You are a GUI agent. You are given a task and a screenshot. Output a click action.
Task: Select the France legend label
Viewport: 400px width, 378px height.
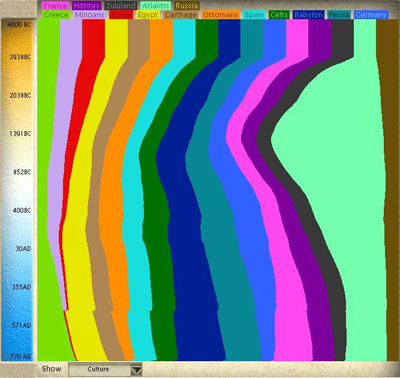pos(55,6)
